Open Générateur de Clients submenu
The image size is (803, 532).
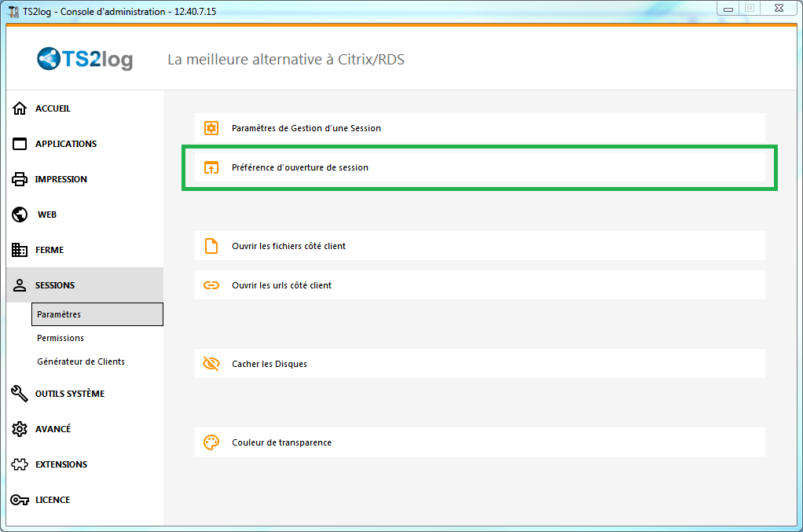pyautogui.click(x=97, y=361)
